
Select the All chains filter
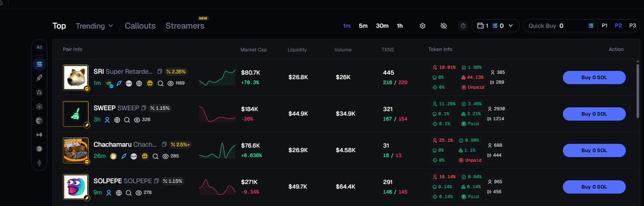[x=39, y=47]
